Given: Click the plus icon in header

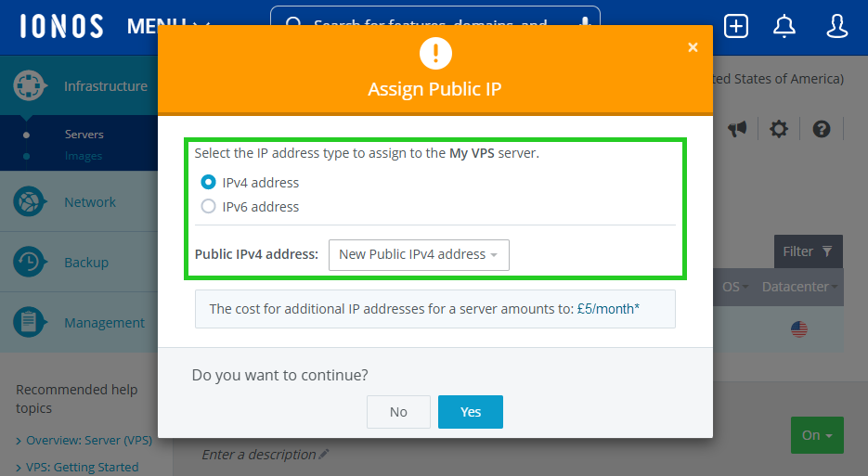Looking at the screenshot, I should pos(736,26).
